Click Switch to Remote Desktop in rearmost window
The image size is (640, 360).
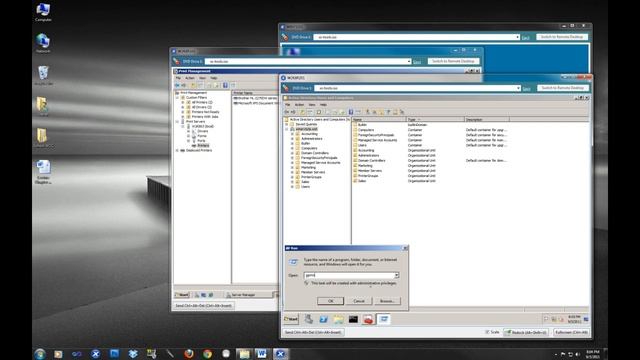pos(562,37)
